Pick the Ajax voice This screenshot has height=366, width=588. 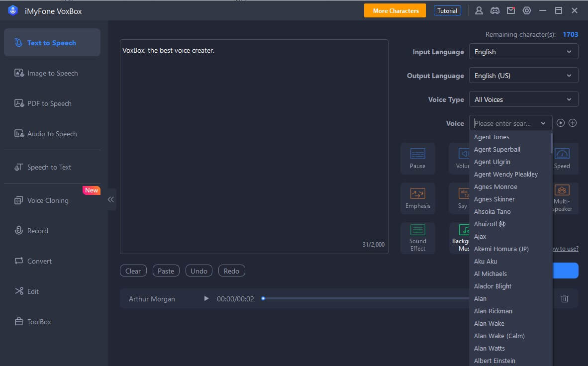510,236
